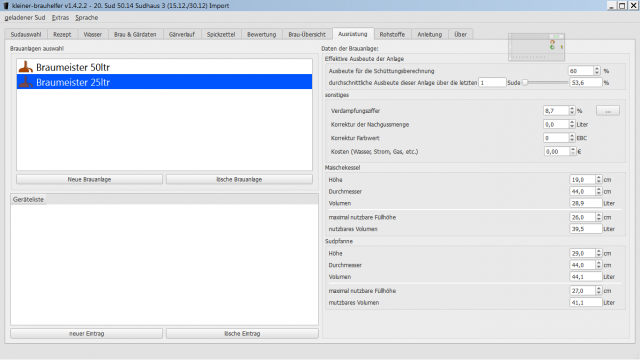This screenshot has width=640, height=360.
Task: Click the Neue Brauanlage button
Action: (89, 179)
